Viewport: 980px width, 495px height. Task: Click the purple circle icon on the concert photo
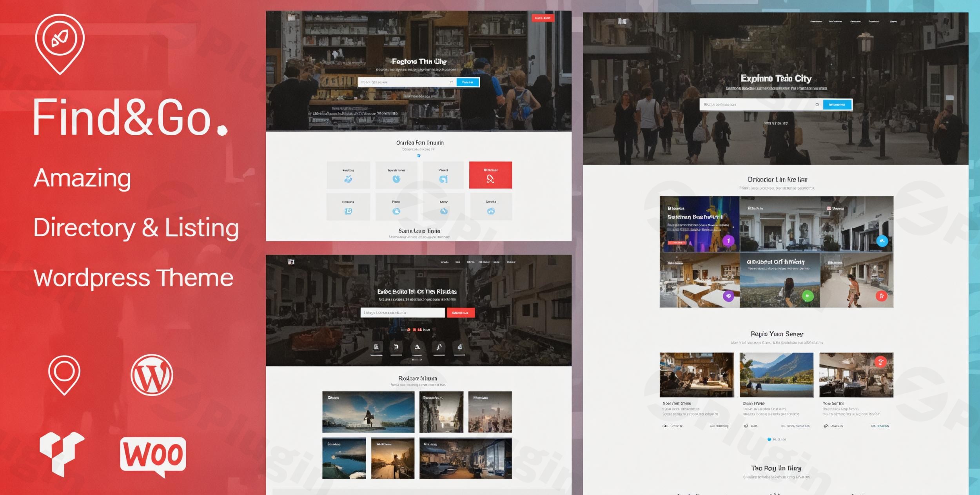(728, 241)
